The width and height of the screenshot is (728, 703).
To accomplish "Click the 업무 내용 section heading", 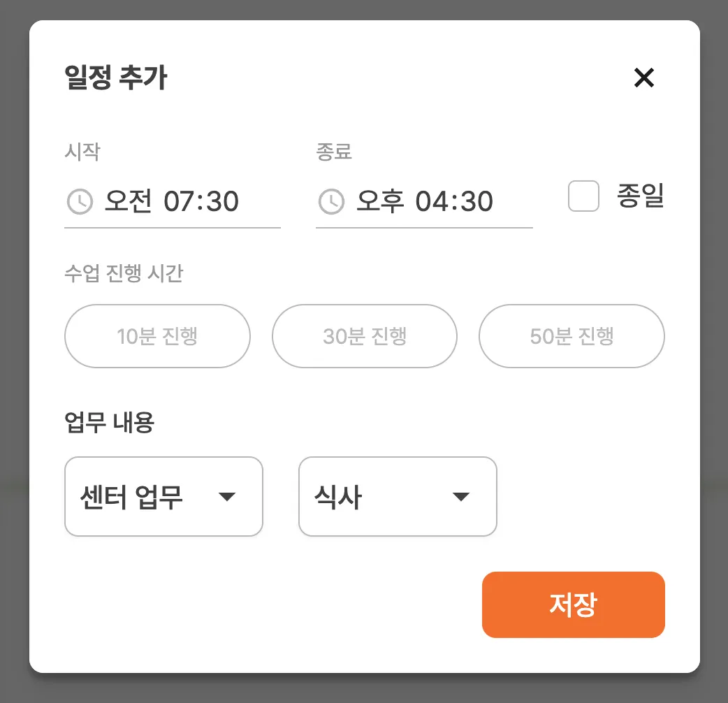I will pyautogui.click(x=109, y=422).
